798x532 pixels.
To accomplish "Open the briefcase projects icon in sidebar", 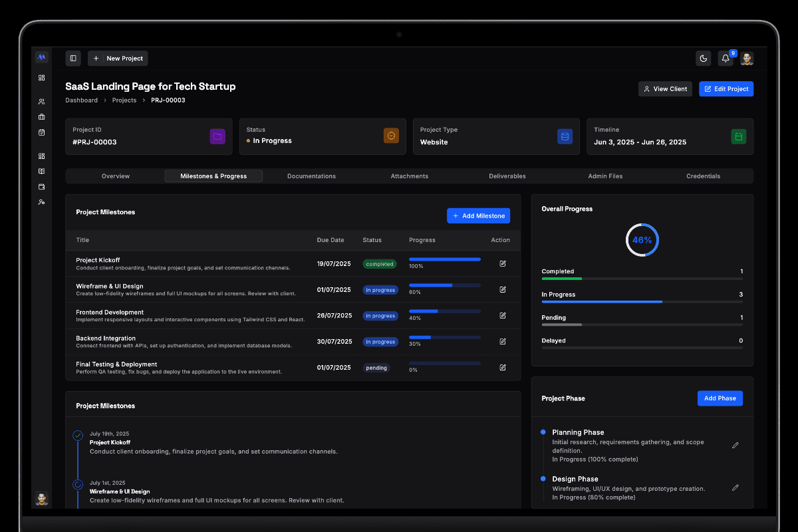I will point(41,116).
